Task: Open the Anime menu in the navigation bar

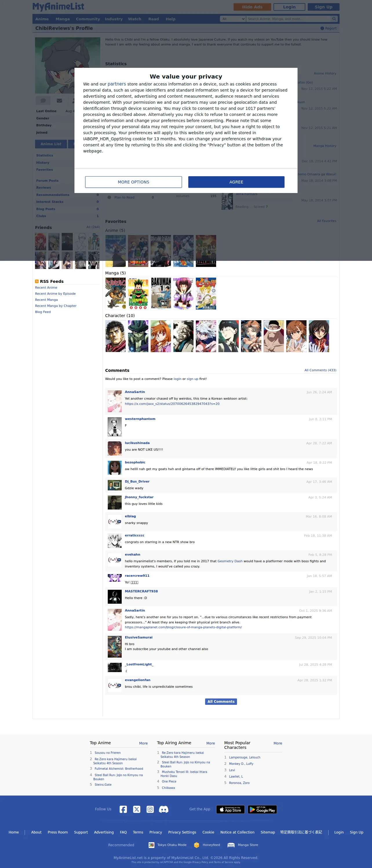Action: (x=42, y=19)
